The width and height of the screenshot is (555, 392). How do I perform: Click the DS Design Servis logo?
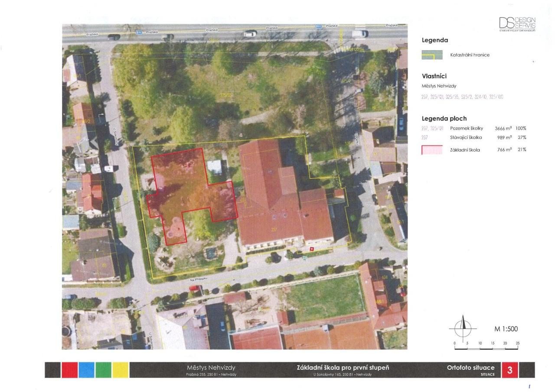tap(517, 24)
